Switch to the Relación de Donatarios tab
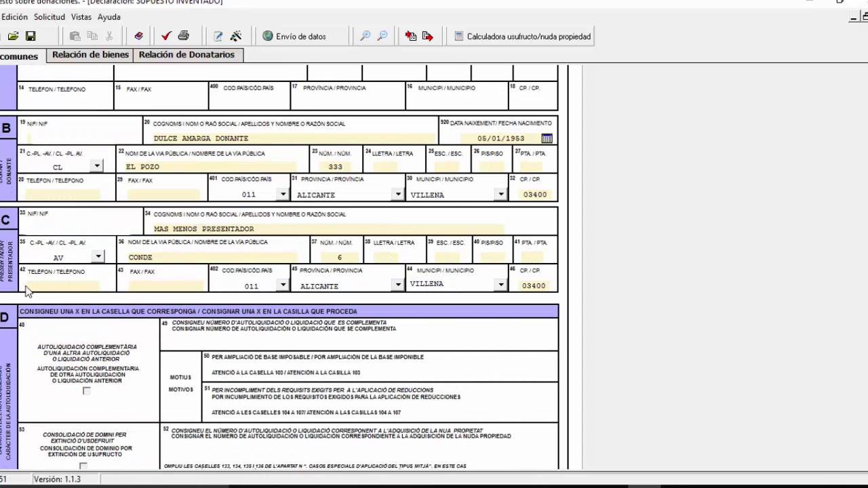 (x=186, y=55)
